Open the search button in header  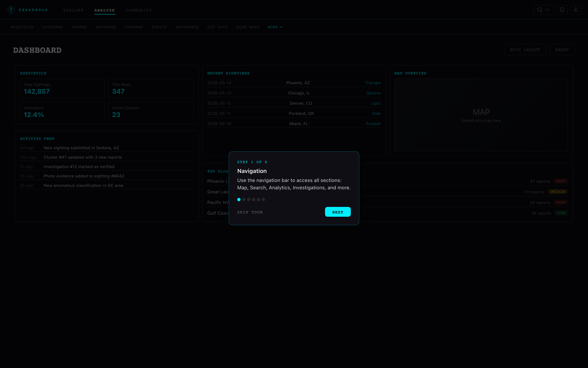click(x=543, y=10)
